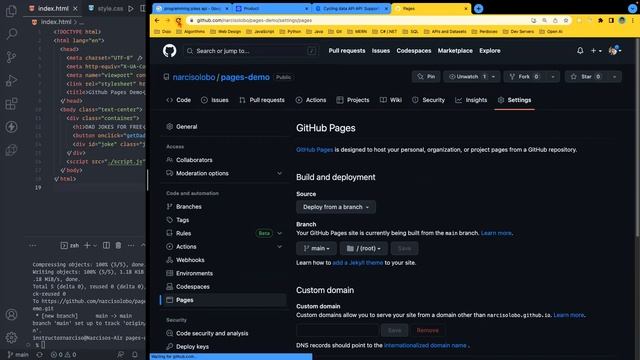The width and height of the screenshot is (640, 360).
Task: Click browser address bar URL
Action: (254, 20)
